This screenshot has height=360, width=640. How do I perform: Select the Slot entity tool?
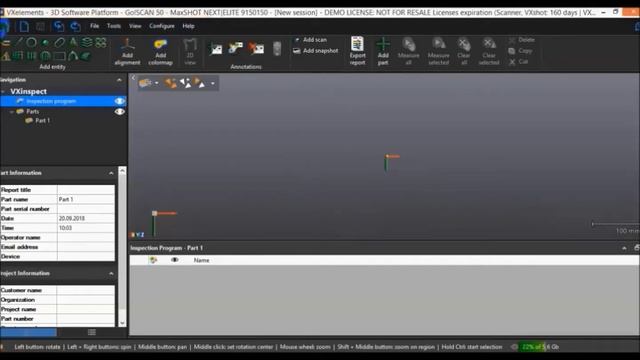pyautogui.click(x=59, y=42)
